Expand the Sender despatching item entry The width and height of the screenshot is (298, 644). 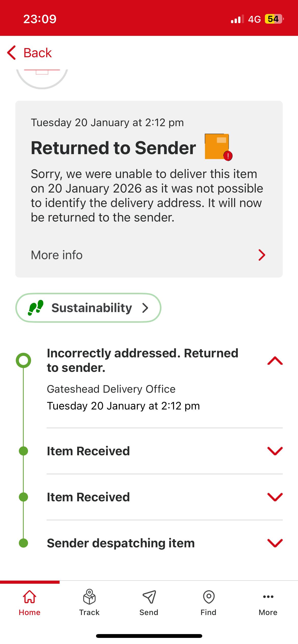pos(275,543)
